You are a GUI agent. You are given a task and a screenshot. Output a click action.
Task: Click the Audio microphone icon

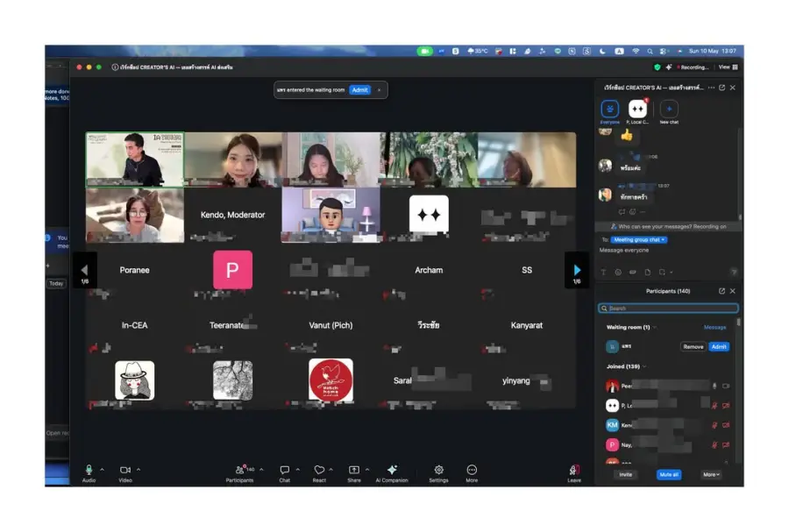pos(89,470)
